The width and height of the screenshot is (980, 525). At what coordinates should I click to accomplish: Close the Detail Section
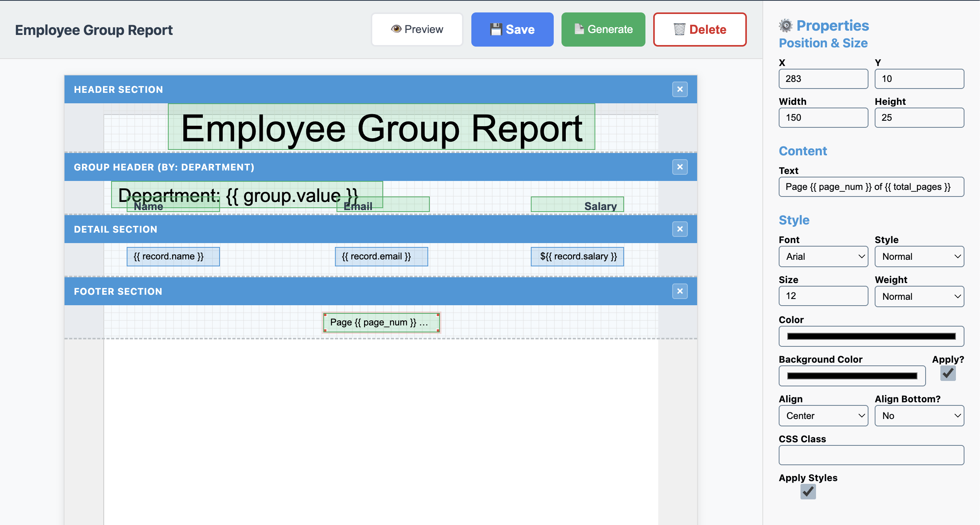(x=680, y=229)
